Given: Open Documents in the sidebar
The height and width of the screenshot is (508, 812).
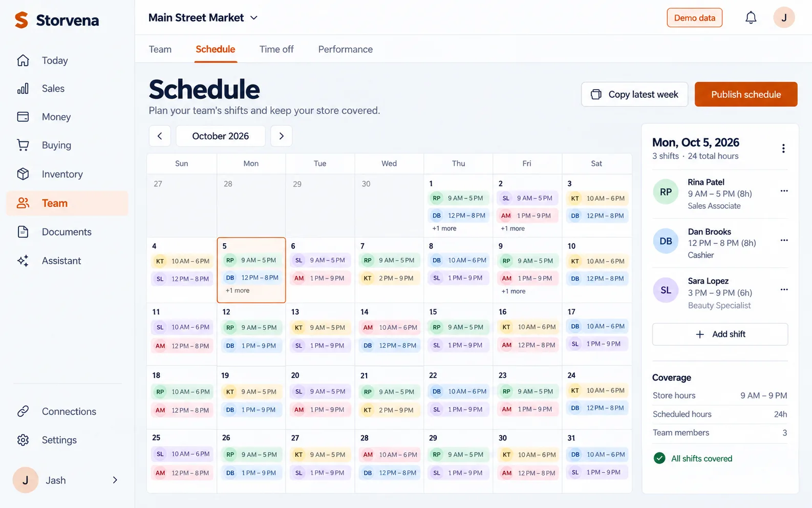Looking at the screenshot, I should click(67, 232).
